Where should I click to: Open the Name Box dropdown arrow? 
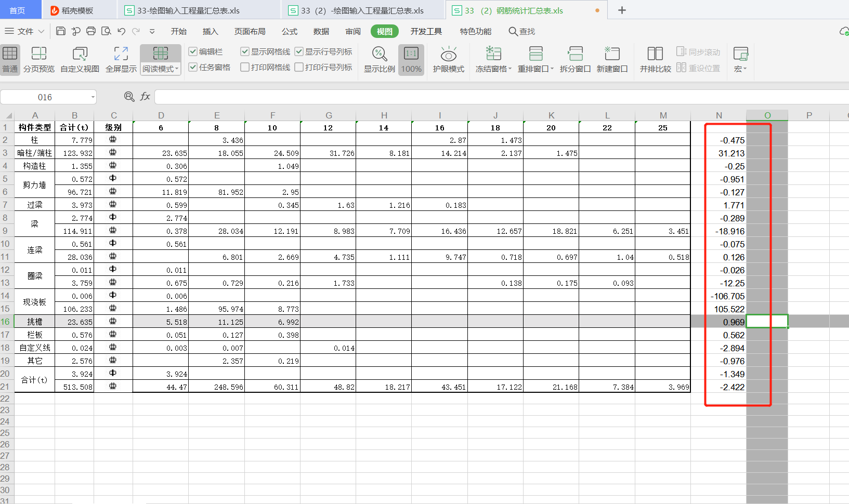point(93,97)
